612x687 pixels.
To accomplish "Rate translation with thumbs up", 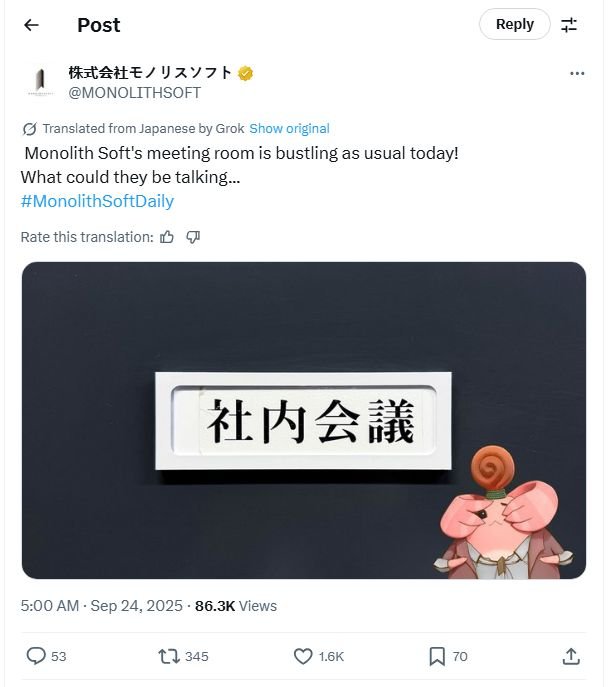I will (x=166, y=237).
